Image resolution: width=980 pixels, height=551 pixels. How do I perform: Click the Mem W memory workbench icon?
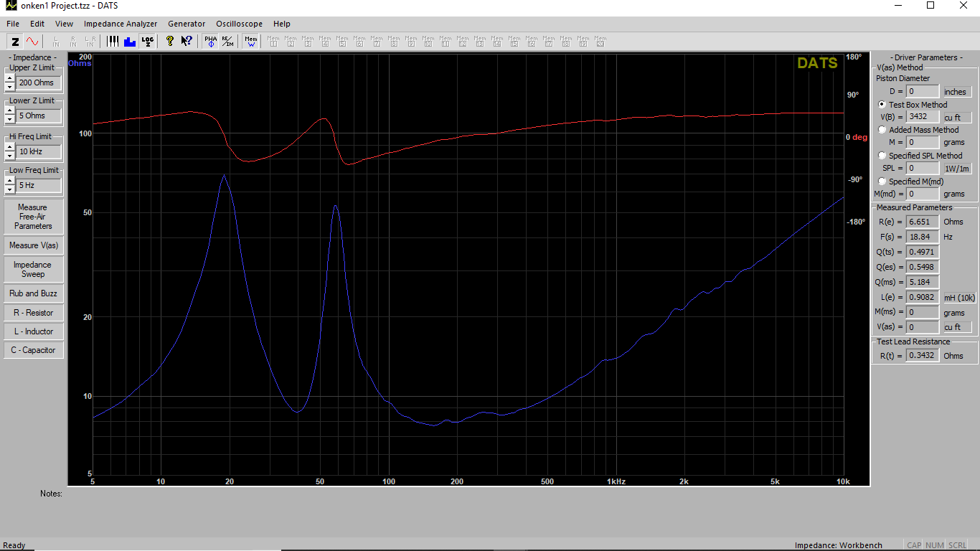click(x=251, y=42)
